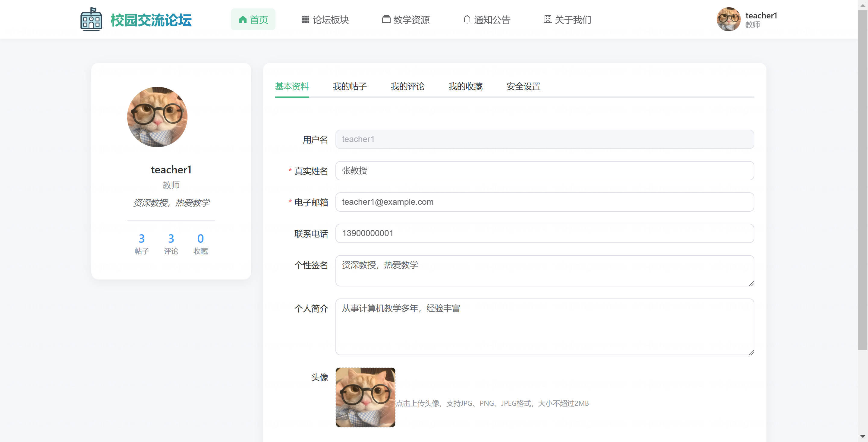This screenshot has width=868, height=442.
Task: Click the 教师 role label on profile card
Action: [x=171, y=185]
